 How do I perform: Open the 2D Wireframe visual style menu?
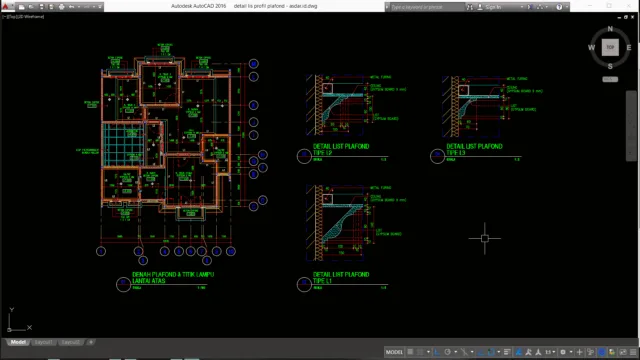(x=31, y=17)
